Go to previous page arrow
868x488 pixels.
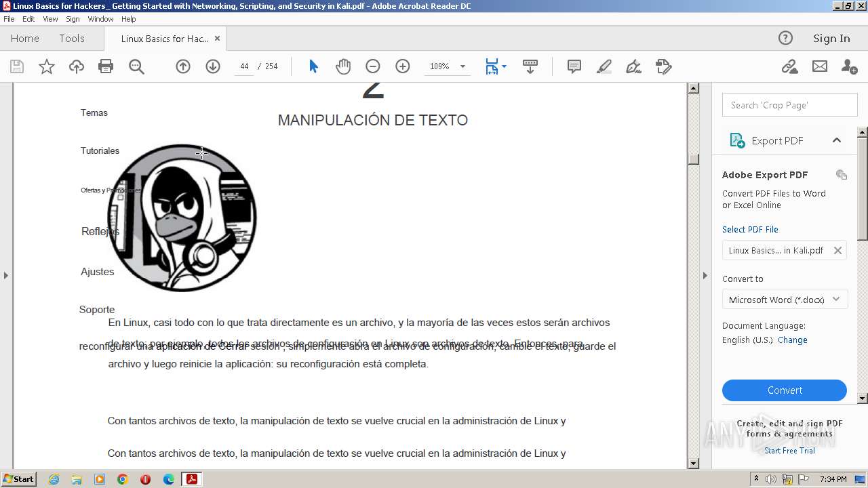[183, 66]
